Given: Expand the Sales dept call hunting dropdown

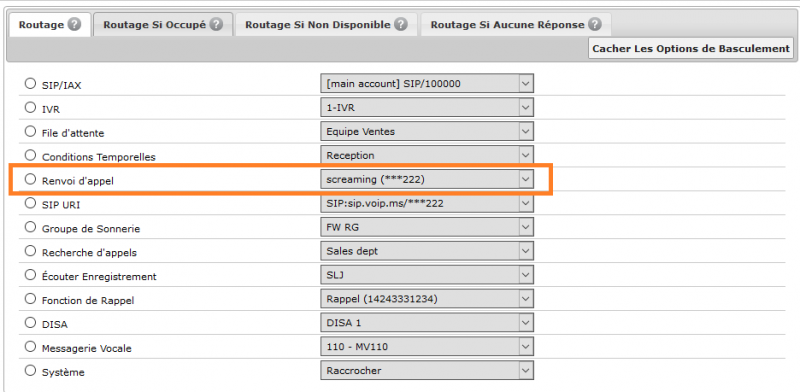Looking at the screenshot, I should pyautogui.click(x=427, y=251).
